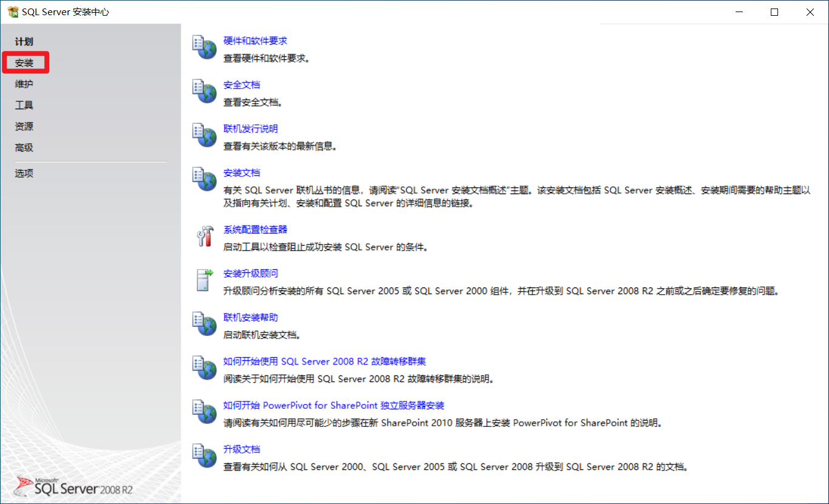Launch the 安装升级顾问 link

pos(251,274)
